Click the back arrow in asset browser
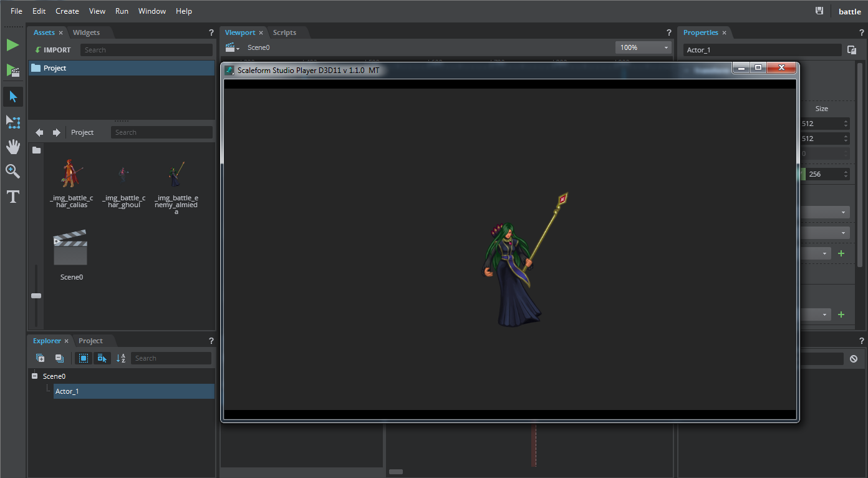 (39, 132)
